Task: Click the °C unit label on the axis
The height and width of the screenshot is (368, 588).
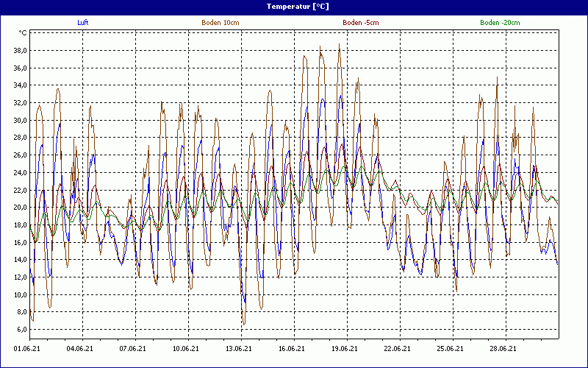Action: (x=23, y=33)
